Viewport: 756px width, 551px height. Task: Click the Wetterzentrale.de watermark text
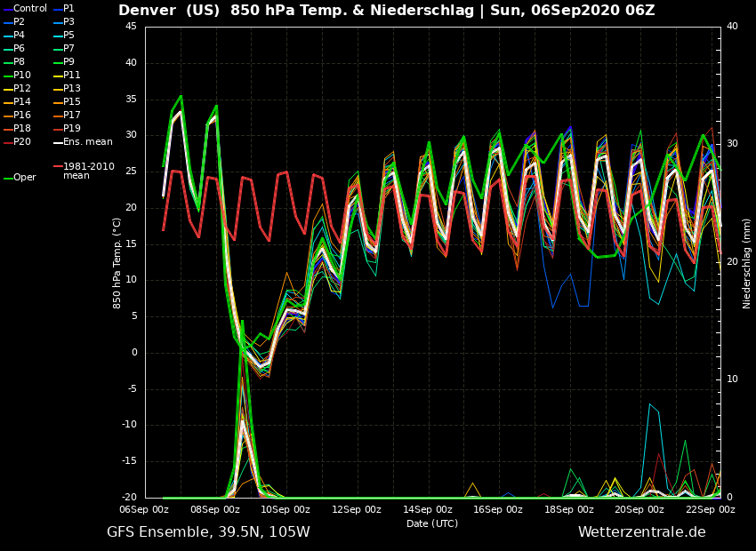pos(641,532)
